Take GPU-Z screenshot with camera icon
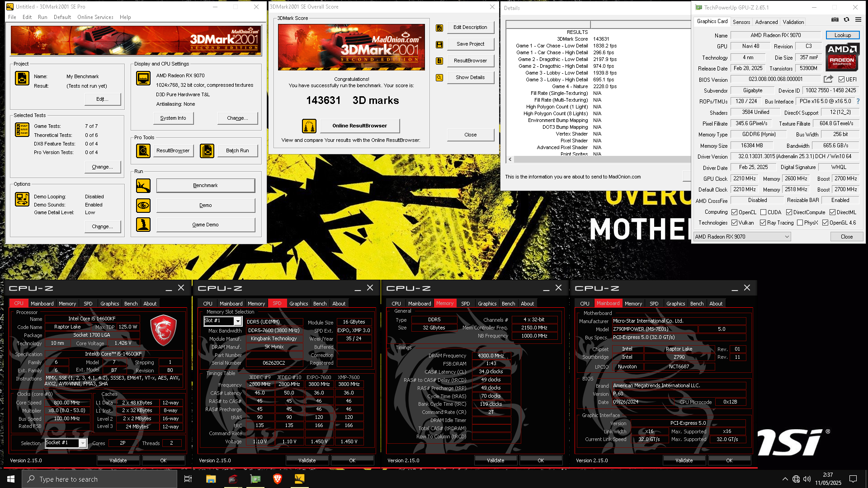The height and width of the screenshot is (488, 868). pos(835,20)
